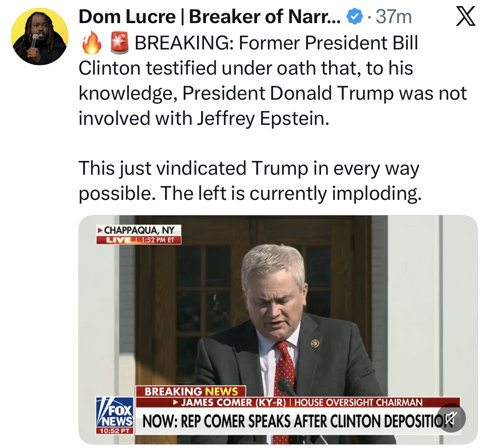Screen dimensions: 489x448
Task: Click the 1:52 PM ET time label
Action: (x=158, y=240)
